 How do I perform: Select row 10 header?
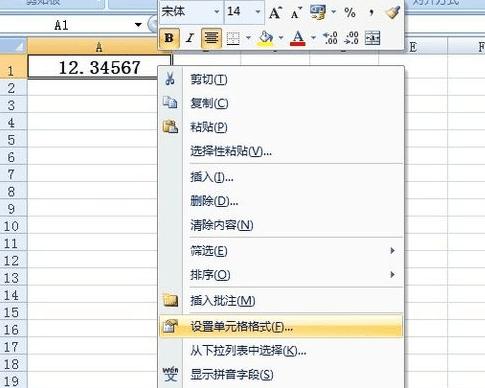tap(11, 226)
